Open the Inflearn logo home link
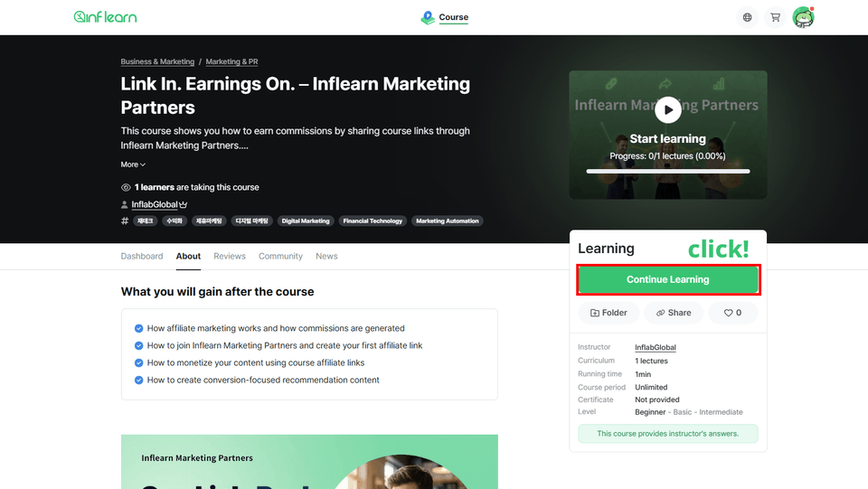868x489 pixels. 105,17
